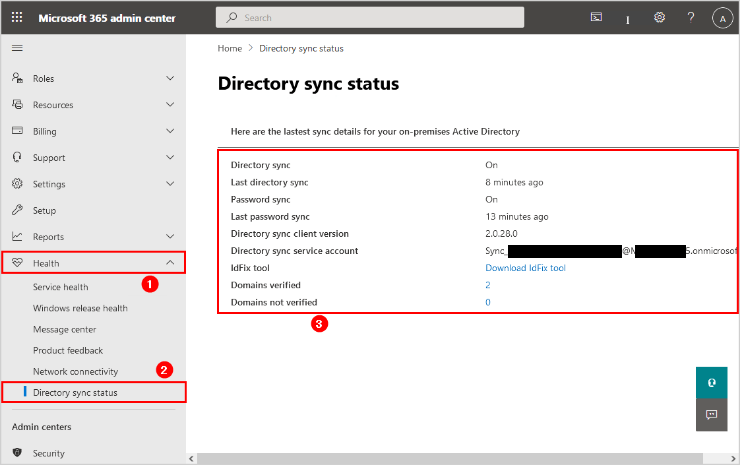
Task: Open the Domains not verified count 0
Action: click(487, 302)
